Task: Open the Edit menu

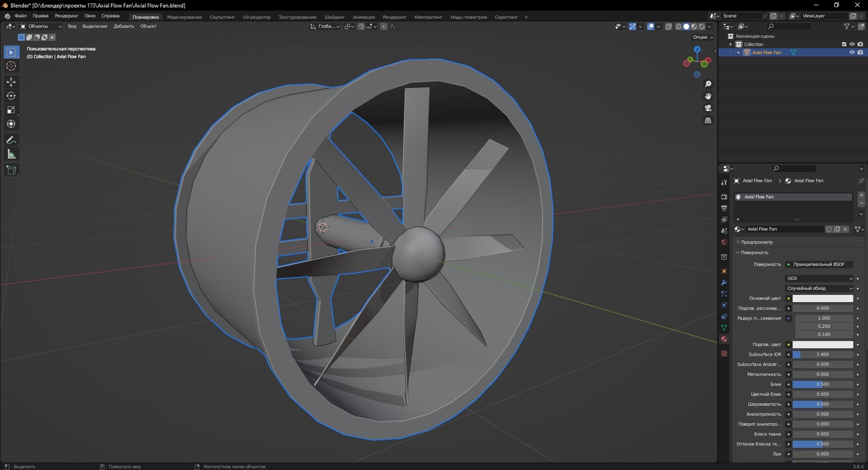Action: point(41,16)
